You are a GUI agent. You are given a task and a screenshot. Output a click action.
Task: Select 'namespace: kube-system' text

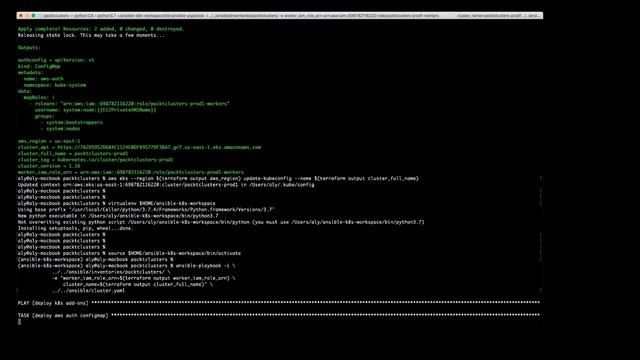pos(55,85)
